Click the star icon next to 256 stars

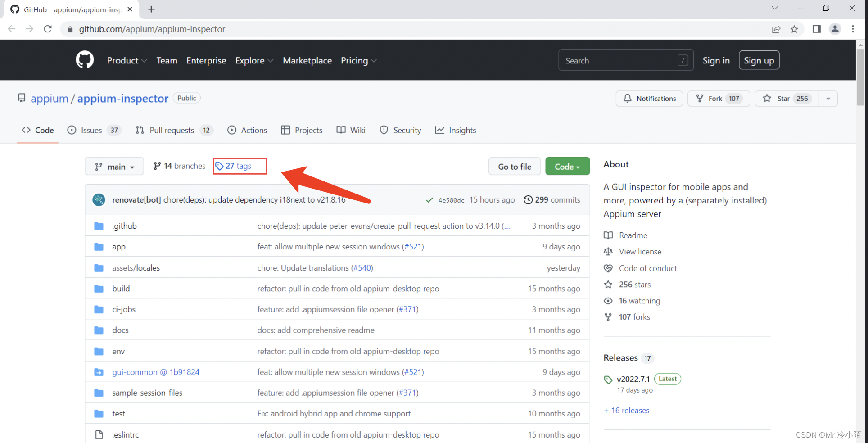pyautogui.click(x=608, y=284)
